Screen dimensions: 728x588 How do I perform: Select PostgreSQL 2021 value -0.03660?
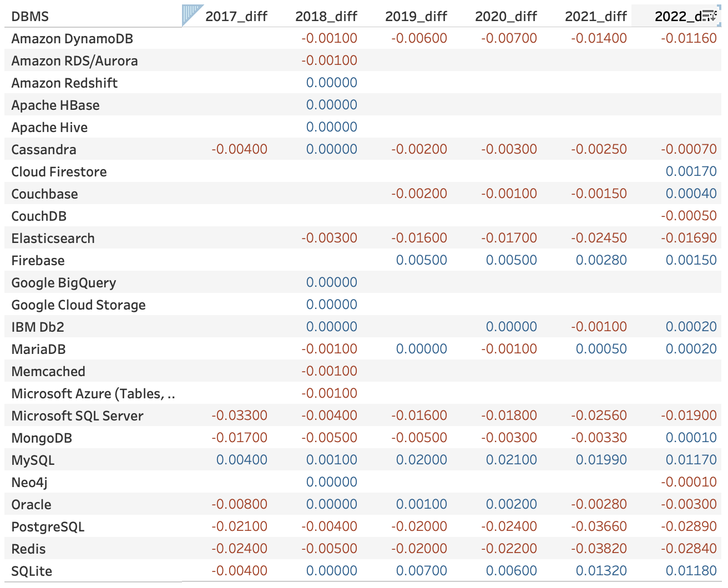coord(599,526)
